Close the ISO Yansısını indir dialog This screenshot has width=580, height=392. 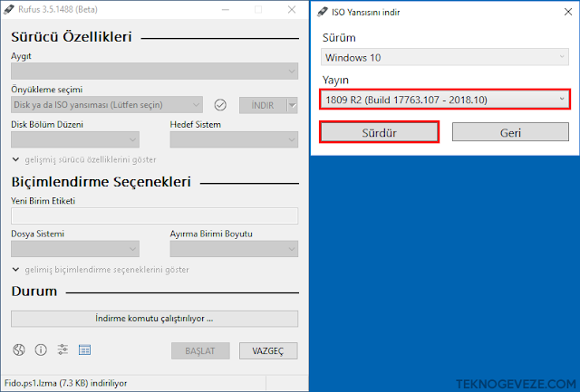(x=568, y=12)
